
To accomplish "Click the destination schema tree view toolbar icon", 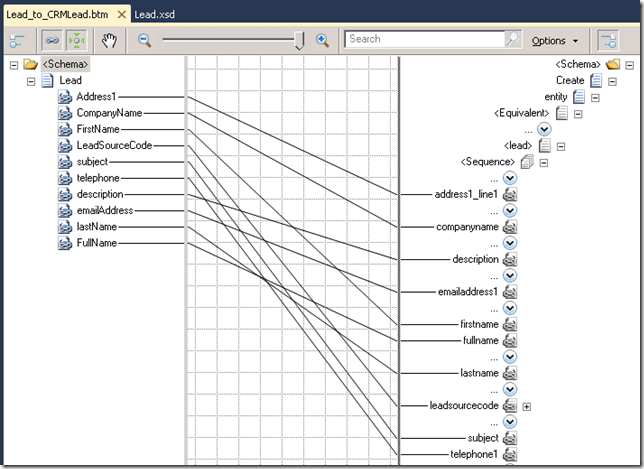I will (608, 41).
